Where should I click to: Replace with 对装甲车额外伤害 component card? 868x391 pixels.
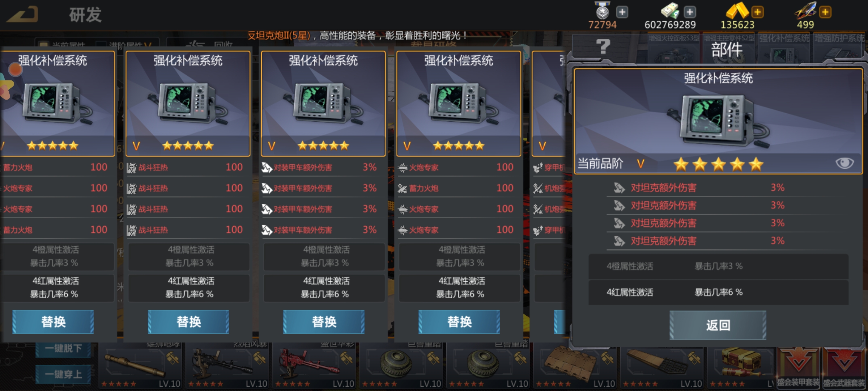[324, 321]
